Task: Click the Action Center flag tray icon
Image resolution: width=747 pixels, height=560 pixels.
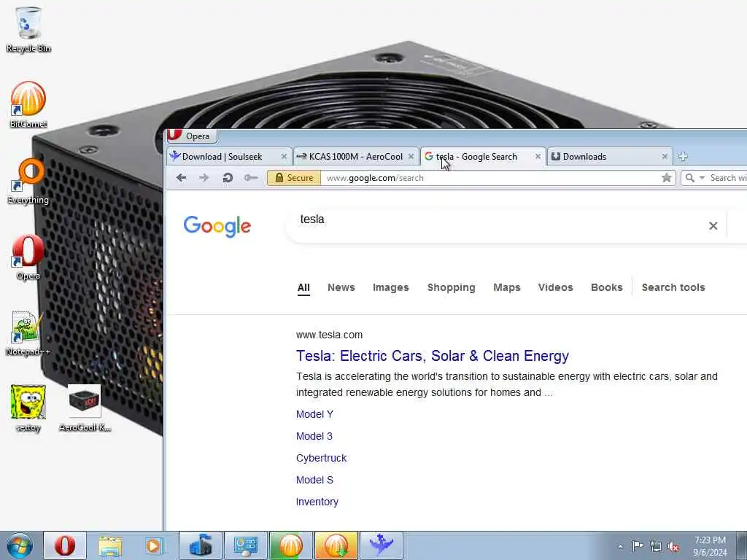Action: point(638,545)
